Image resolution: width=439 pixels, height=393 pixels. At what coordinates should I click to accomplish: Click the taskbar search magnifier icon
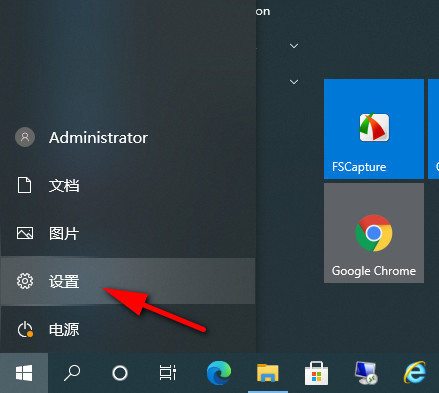72,373
